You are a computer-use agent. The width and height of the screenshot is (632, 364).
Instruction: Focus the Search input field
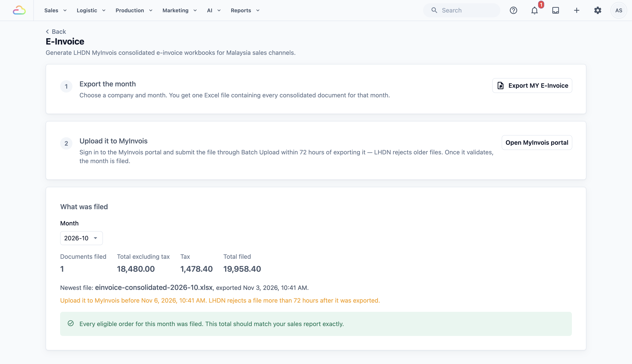click(x=462, y=10)
